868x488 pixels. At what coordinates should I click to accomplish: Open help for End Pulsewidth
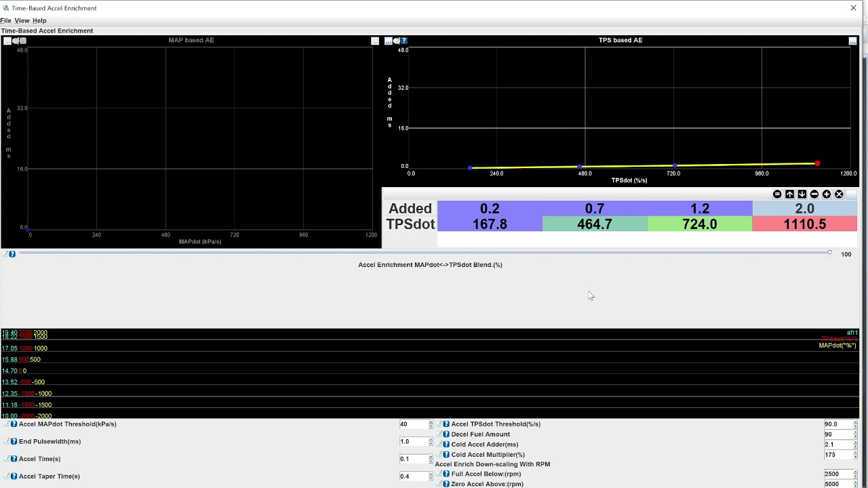pyautogui.click(x=14, y=441)
